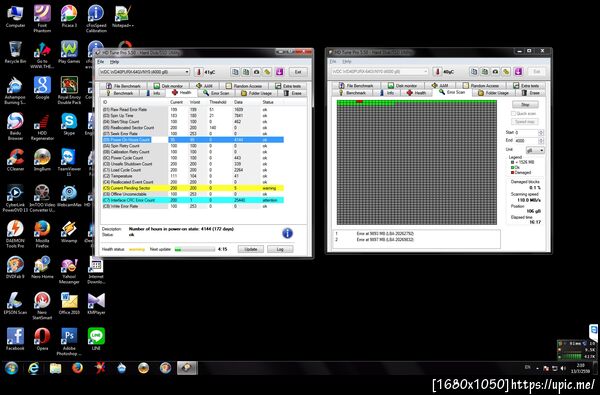This screenshot has width=600, height=395.
Task: Open File menu in left HD Tune window
Action: 100,62
